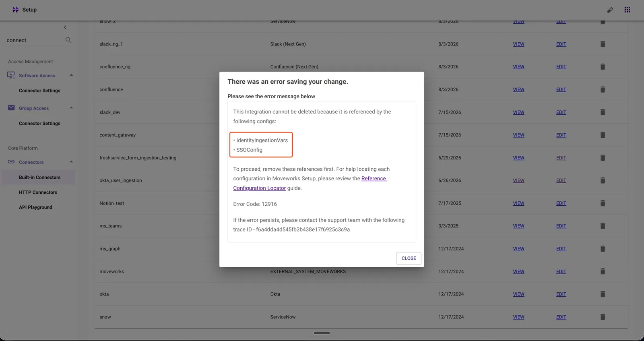
Task: Click trash icon for snow row
Action: coord(603,317)
